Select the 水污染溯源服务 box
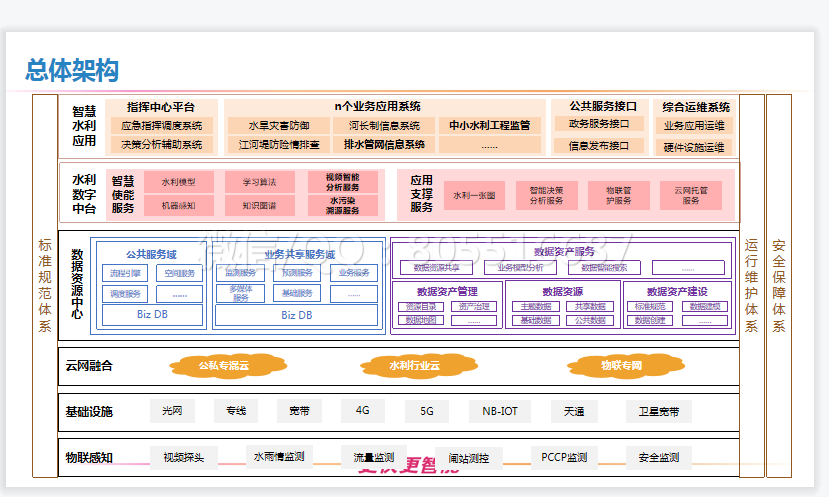The image size is (829, 497). (x=343, y=206)
